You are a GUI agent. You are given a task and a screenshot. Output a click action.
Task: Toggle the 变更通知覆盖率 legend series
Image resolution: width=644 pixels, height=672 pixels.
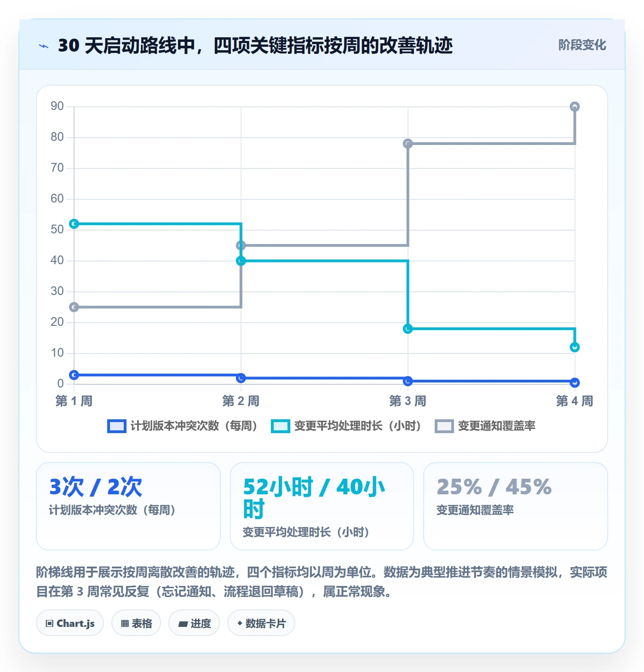[x=485, y=426]
